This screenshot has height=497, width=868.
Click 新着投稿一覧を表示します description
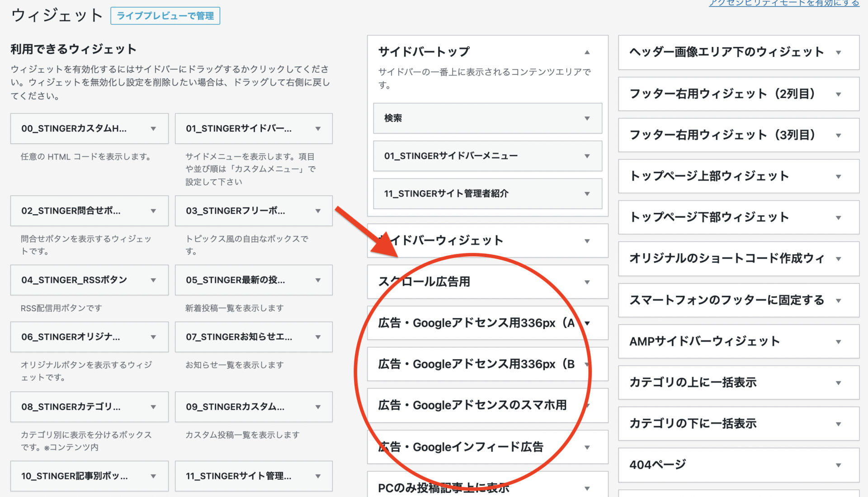tap(235, 308)
